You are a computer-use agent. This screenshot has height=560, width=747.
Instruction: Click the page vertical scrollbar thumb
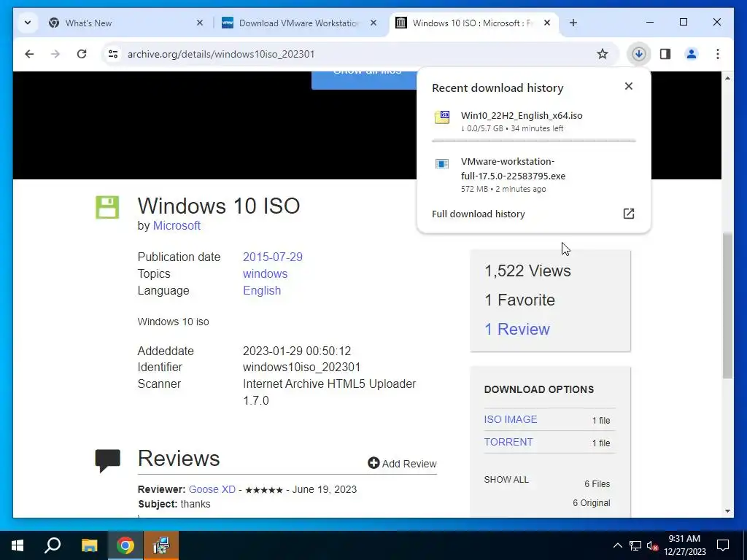point(727,306)
